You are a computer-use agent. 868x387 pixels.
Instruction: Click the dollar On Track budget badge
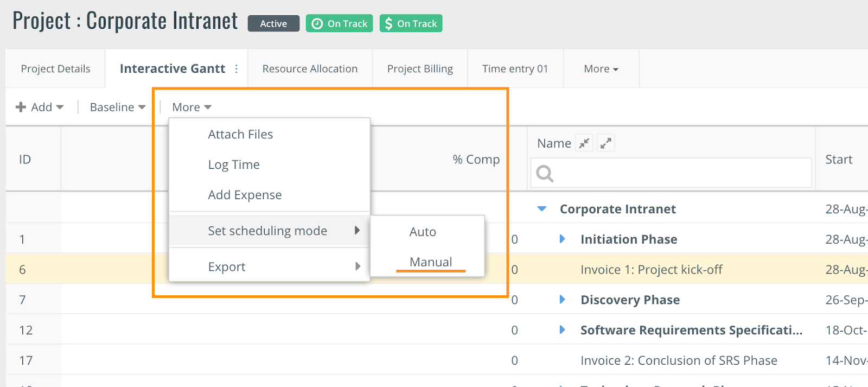(411, 23)
